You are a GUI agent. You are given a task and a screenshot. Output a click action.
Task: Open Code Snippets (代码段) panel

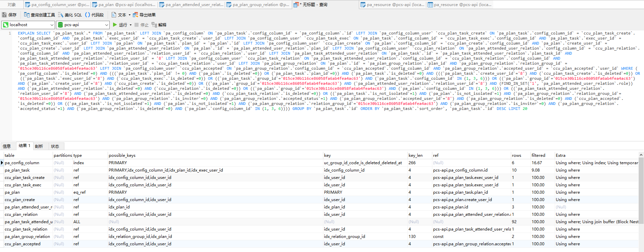[88, 15]
